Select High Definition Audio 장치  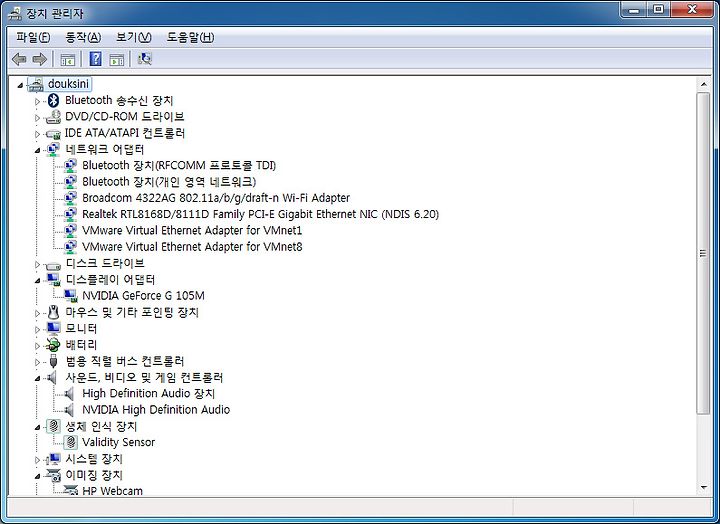pos(148,394)
